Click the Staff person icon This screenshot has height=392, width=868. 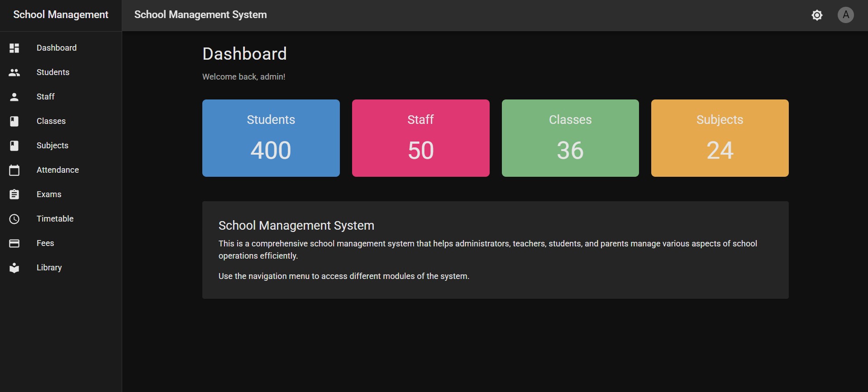(14, 97)
